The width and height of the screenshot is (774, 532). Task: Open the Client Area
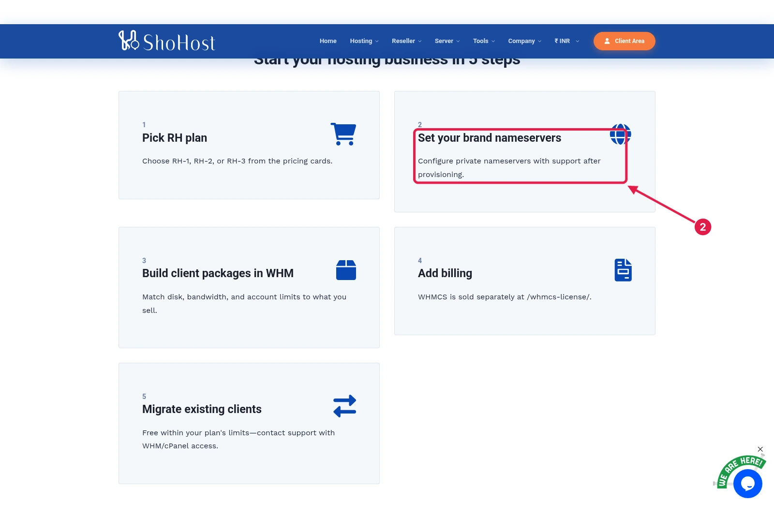tap(625, 41)
